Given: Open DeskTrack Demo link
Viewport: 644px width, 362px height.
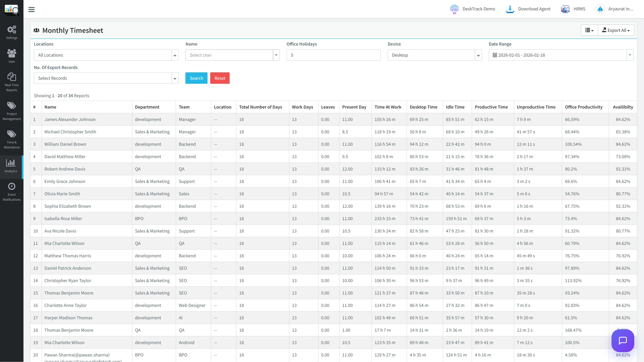Looking at the screenshot, I should pos(479,9).
